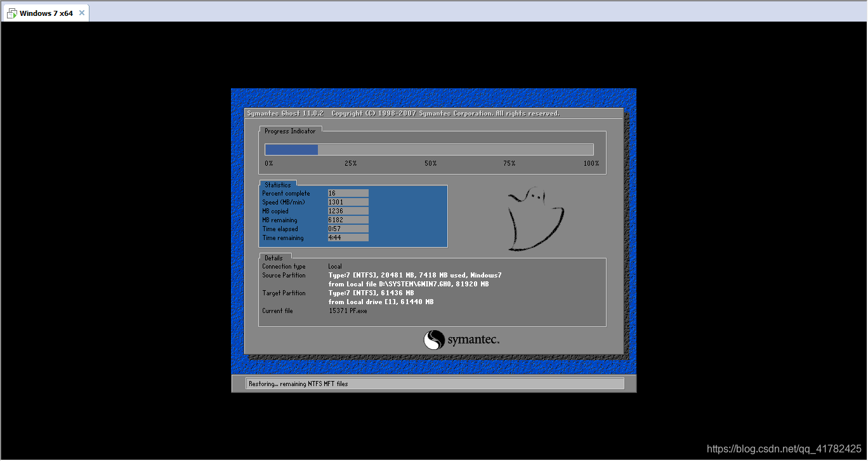Click the MB copied value 1236
868x461 pixels.
coord(348,211)
